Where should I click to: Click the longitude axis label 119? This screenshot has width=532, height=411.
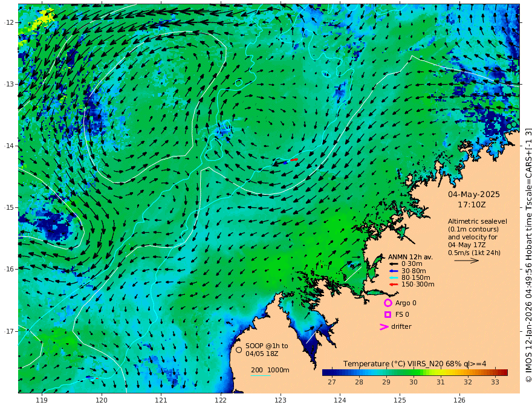click(42, 400)
